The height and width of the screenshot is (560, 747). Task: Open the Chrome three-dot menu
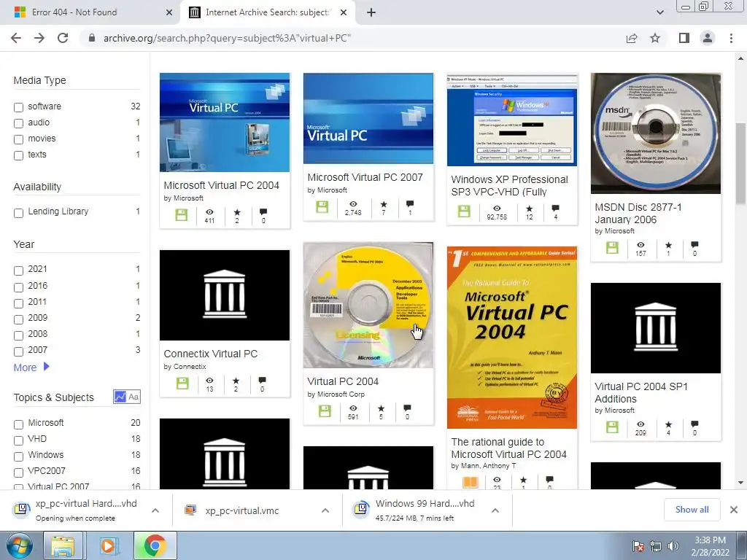tap(731, 38)
